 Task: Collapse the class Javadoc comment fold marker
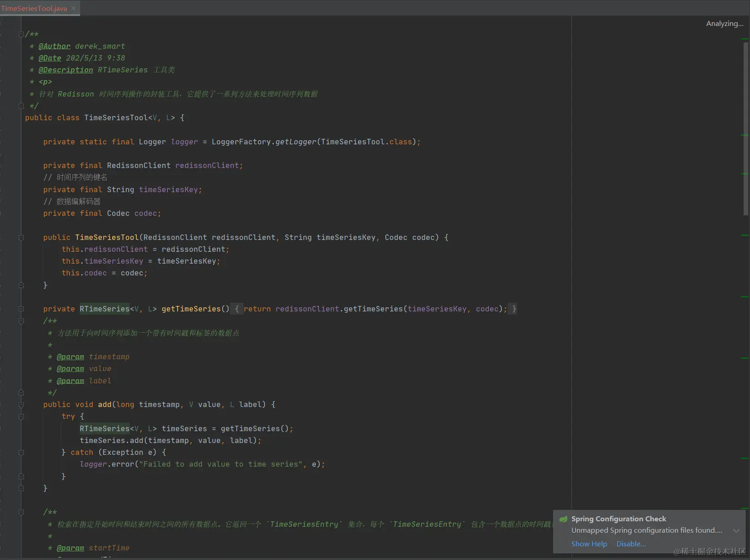tap(21, 34)
